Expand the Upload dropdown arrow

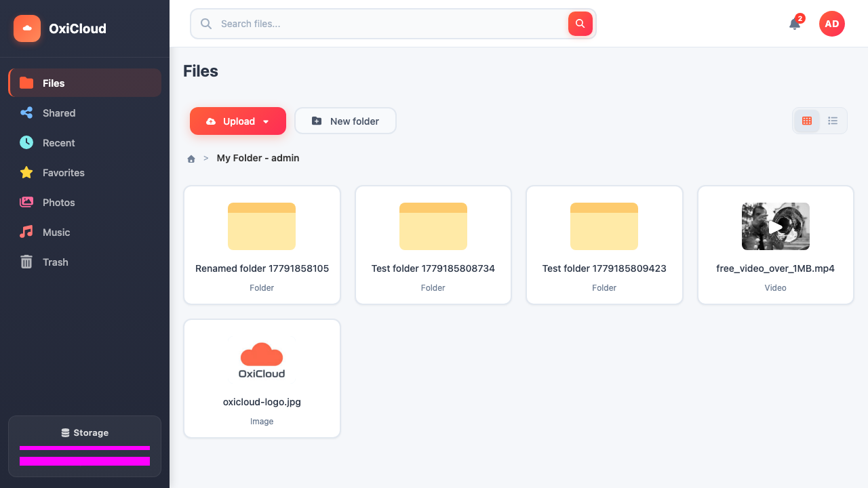266,122
